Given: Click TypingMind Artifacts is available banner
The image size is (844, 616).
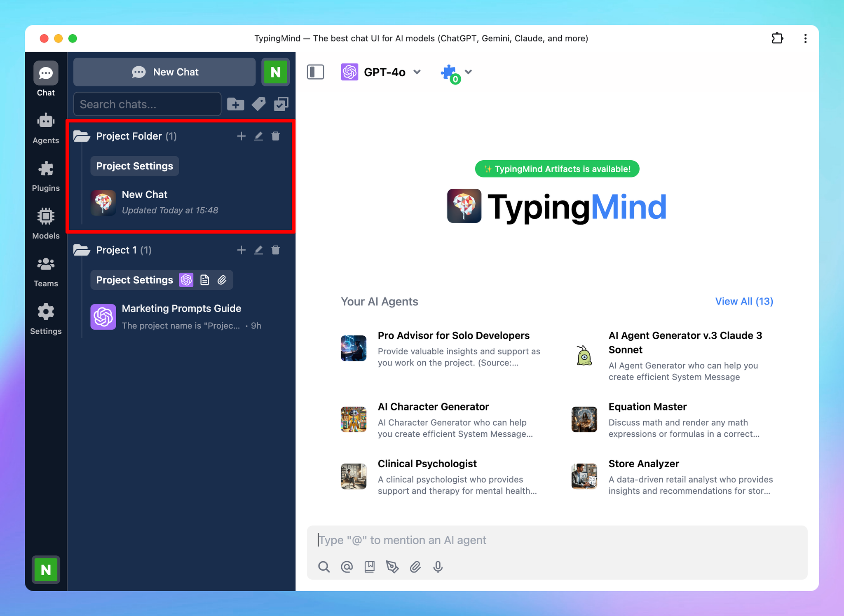Looking at the screenshot, I should 557,169.
